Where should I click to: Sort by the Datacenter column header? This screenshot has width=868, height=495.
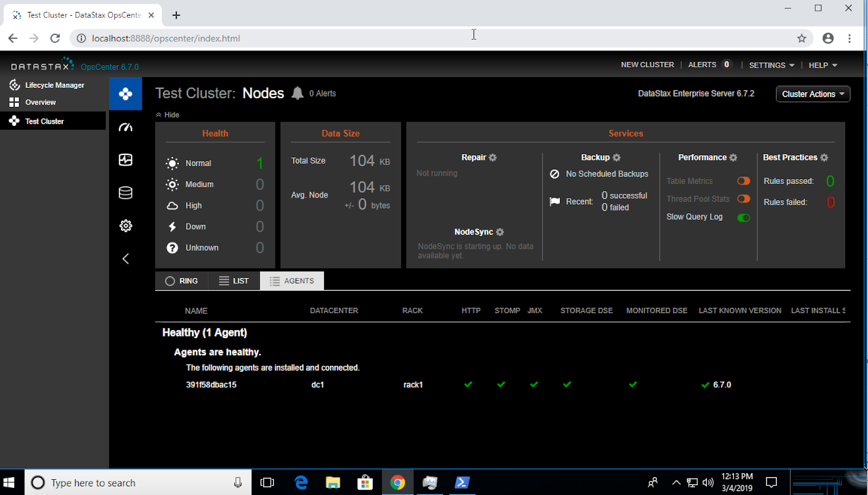[334, 310]
